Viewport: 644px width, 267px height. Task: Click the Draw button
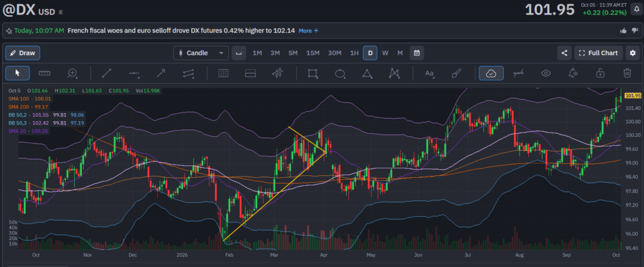point(23,53)
